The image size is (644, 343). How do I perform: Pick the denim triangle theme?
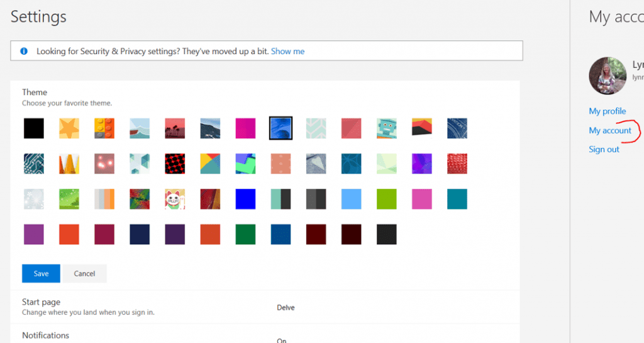coord(316,164)
